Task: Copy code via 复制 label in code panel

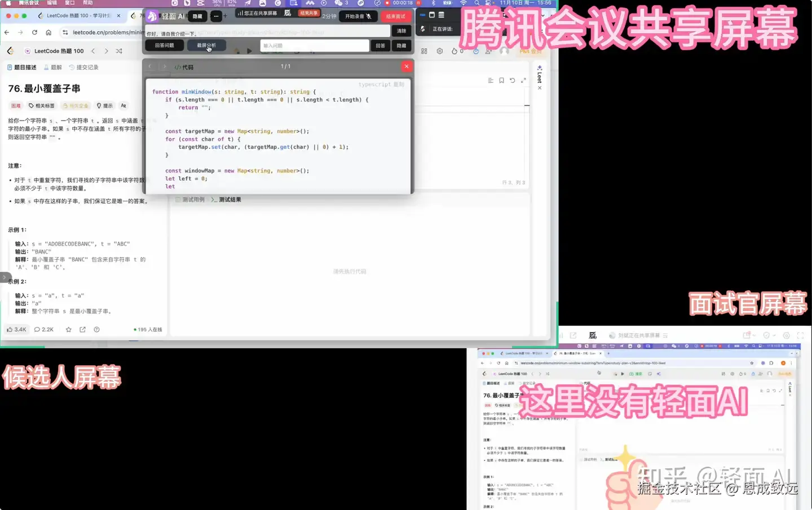Action: click(x=399, y=85)
